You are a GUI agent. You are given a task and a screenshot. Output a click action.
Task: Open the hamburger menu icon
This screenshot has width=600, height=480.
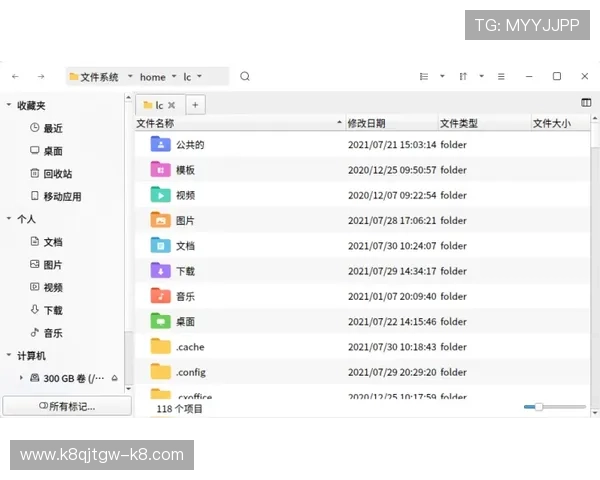[x=501, y=77]
